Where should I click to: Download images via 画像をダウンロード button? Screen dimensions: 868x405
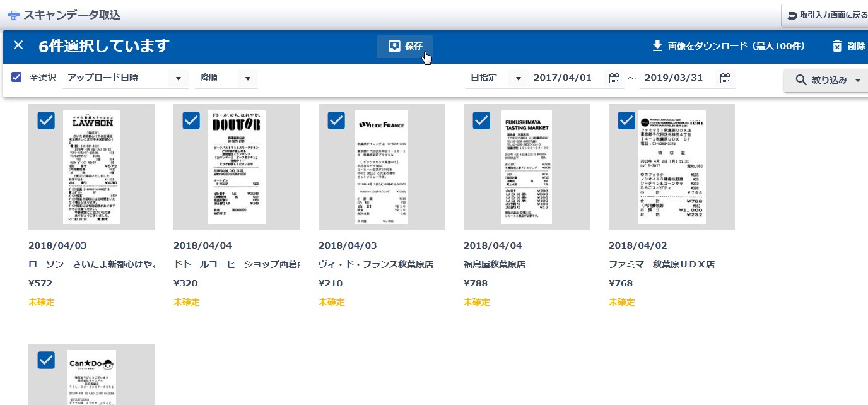(729, 46)
